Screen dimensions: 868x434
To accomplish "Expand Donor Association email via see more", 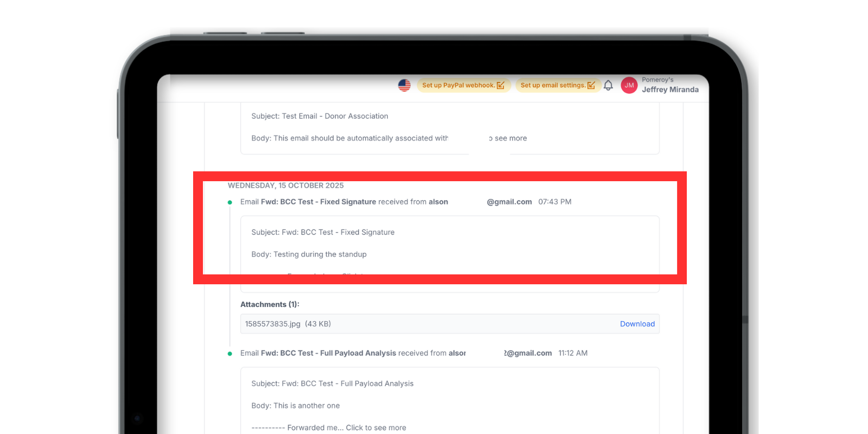I will tap(510, 138).
